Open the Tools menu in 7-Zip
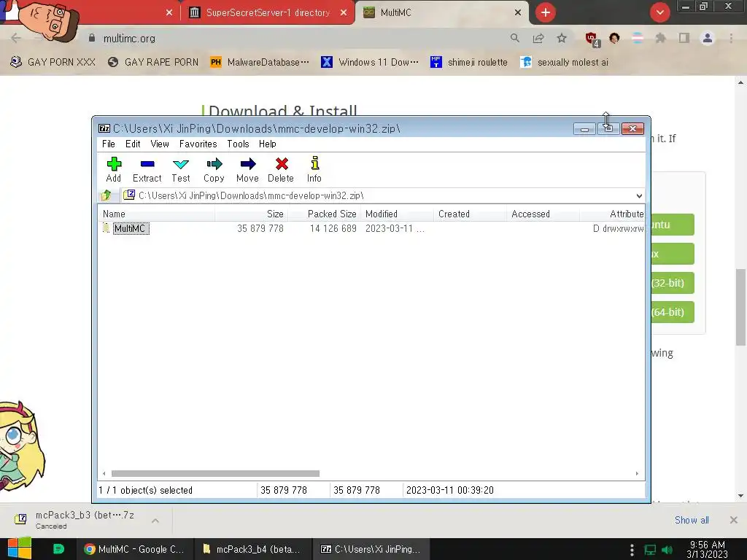 (x=239, y=144)
